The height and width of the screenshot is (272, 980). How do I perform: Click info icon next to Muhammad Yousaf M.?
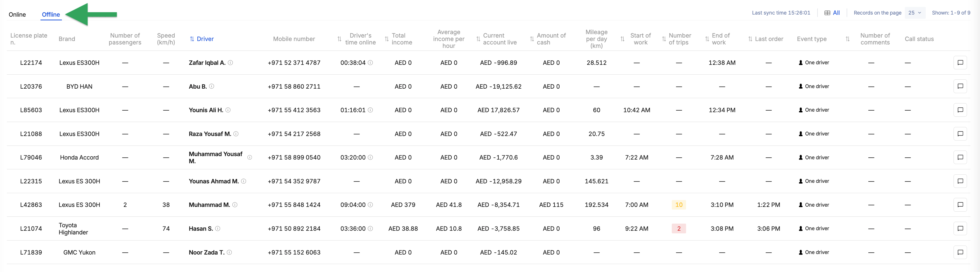pos(250,157)
